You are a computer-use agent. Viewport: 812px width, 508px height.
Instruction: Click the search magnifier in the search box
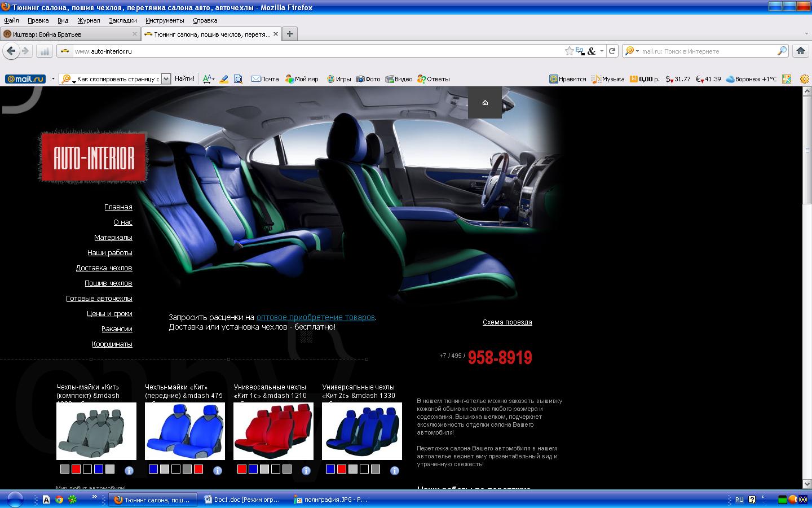click(x=782, y=51)
